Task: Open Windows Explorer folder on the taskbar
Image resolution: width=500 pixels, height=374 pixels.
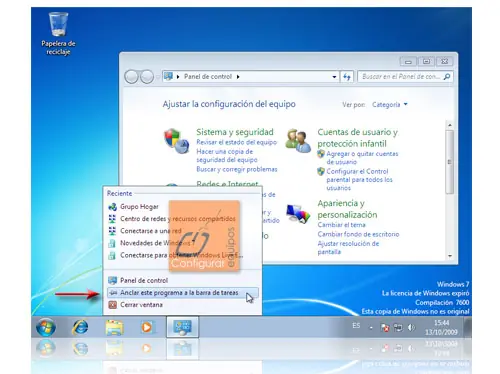Action: tap(114, 327)
